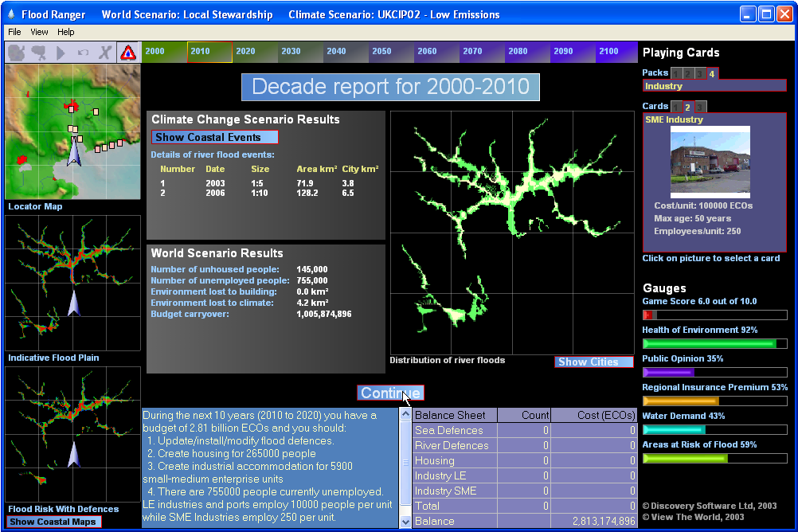
Task: Select the SME Industry card picture
Action: point(710,162)
